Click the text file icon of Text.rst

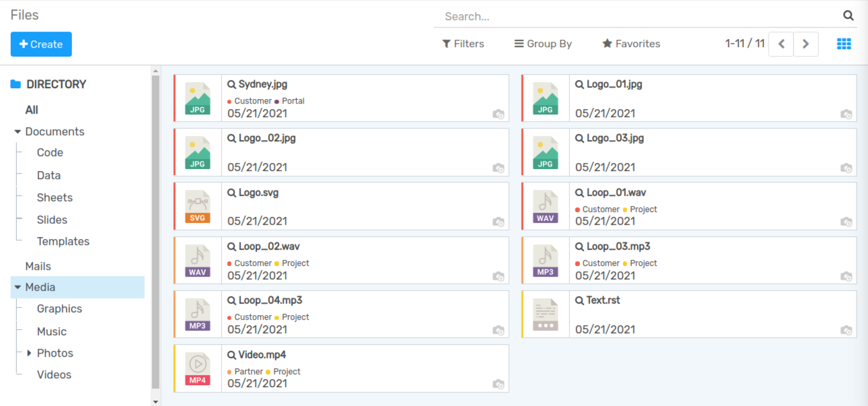(x=545, y=314)
